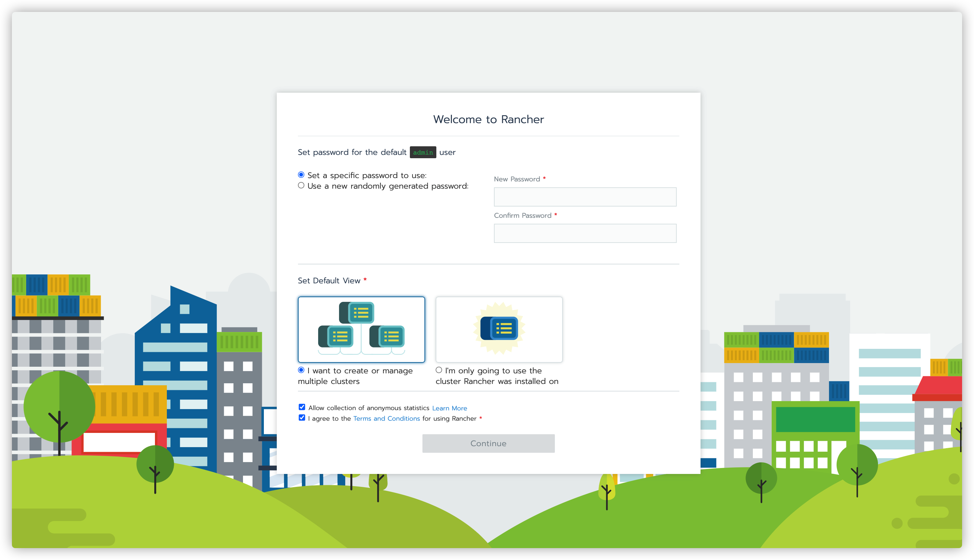Choose 'Use a new randomly generated password' option
974x560 pixels.
[301, 185]
